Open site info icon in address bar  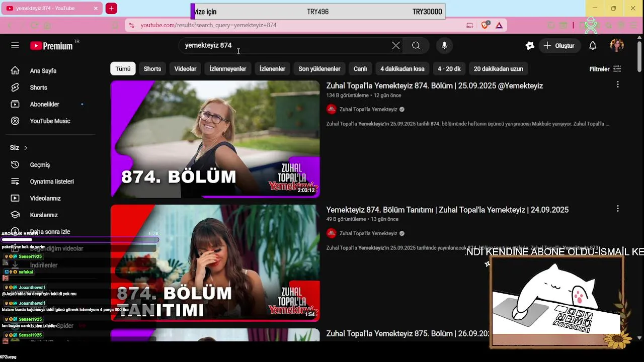[131, 25]
